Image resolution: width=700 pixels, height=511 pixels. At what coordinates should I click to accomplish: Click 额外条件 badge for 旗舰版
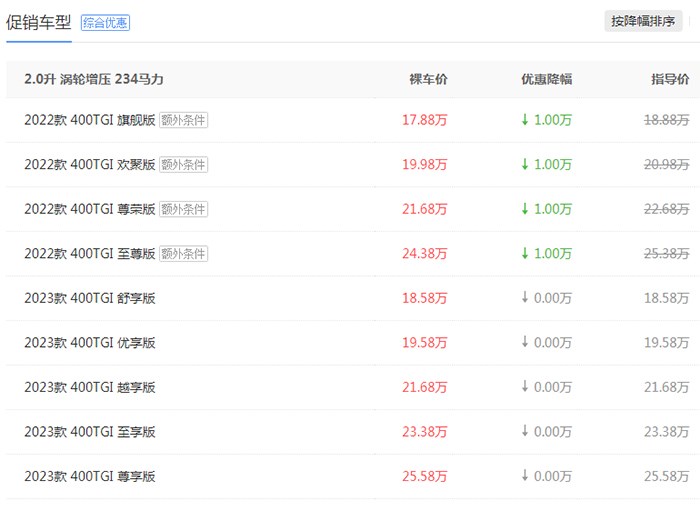pos(183,120)
